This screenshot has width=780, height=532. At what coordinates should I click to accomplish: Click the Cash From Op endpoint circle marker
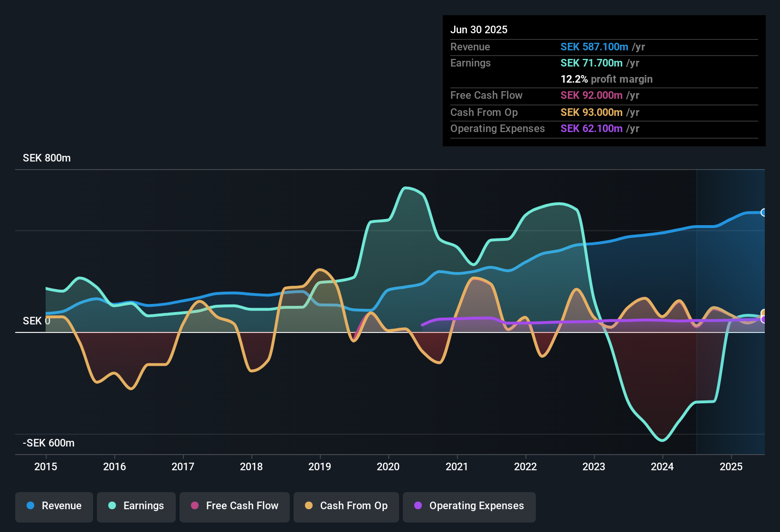[x=763, y=313]
